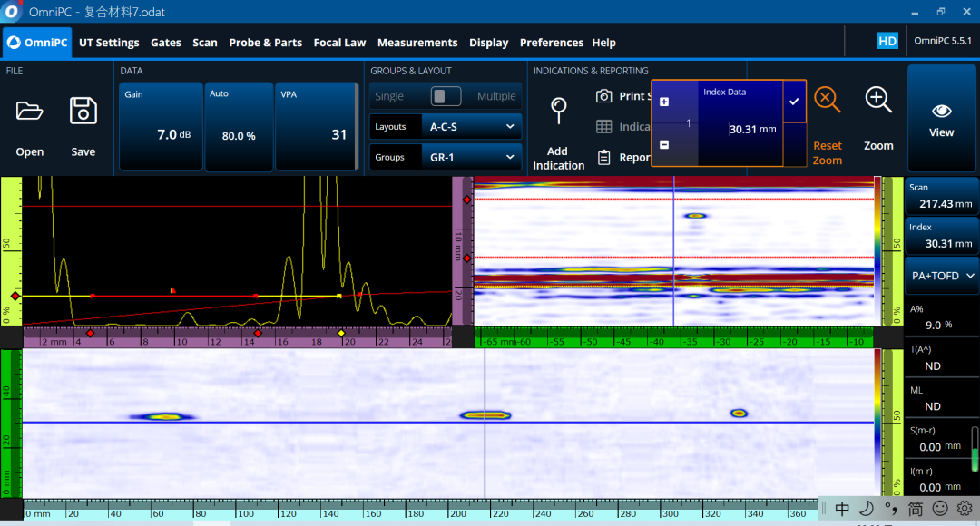Expand the PA+TOFD readings dropdown

[943, 276]
